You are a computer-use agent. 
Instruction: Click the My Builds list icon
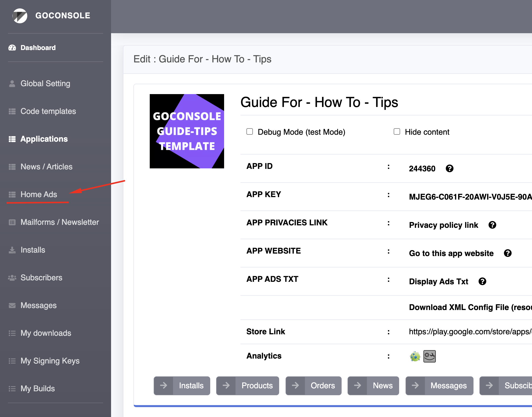(12, 389)
